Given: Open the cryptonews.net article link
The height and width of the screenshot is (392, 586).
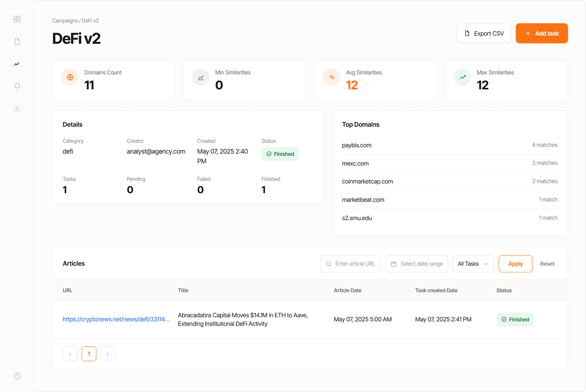Looking at the screenshot, I should [116, 319].
